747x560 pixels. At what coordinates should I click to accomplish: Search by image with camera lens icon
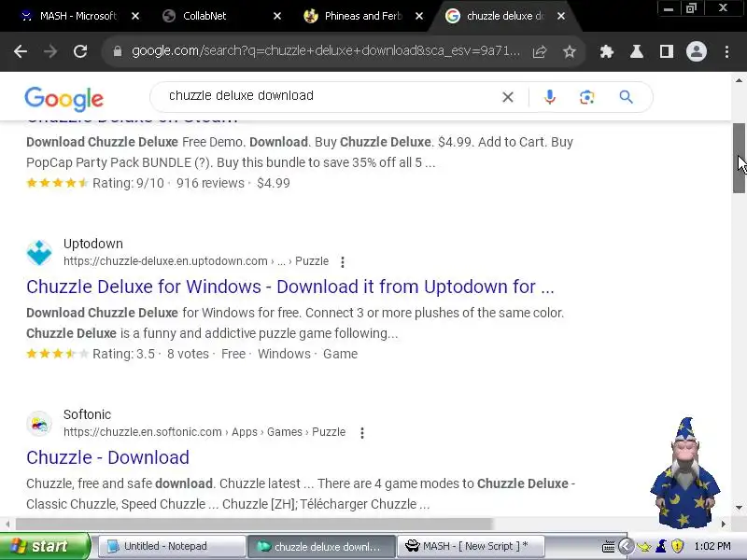click(587, 97)
